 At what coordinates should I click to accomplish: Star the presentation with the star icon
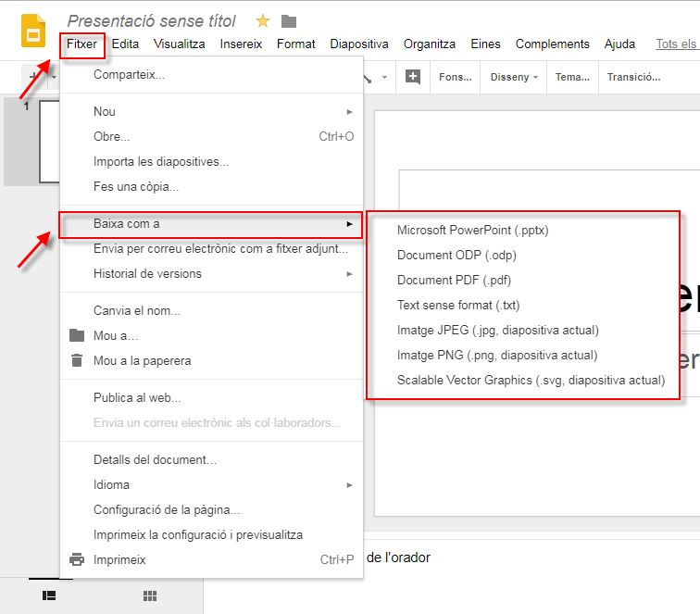263,20
